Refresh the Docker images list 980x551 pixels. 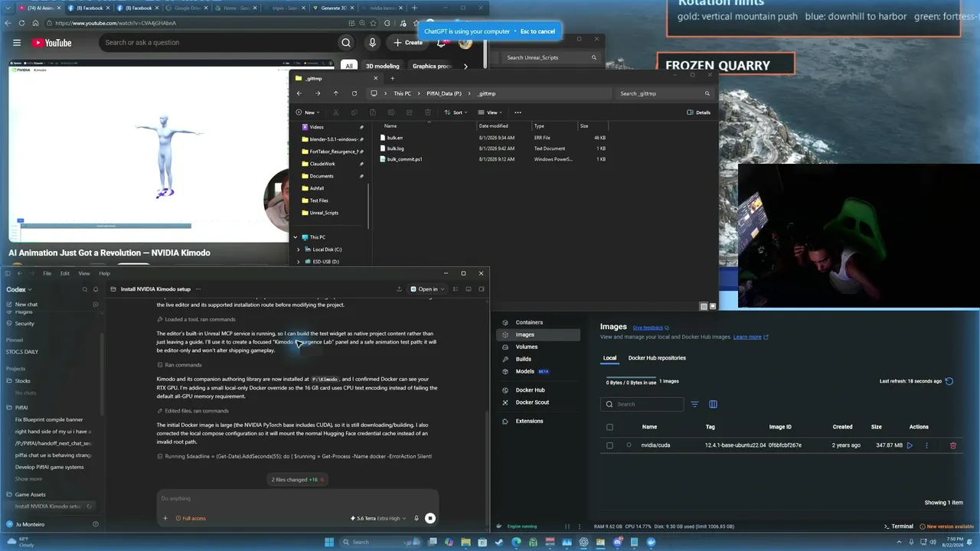click(949, 381)
